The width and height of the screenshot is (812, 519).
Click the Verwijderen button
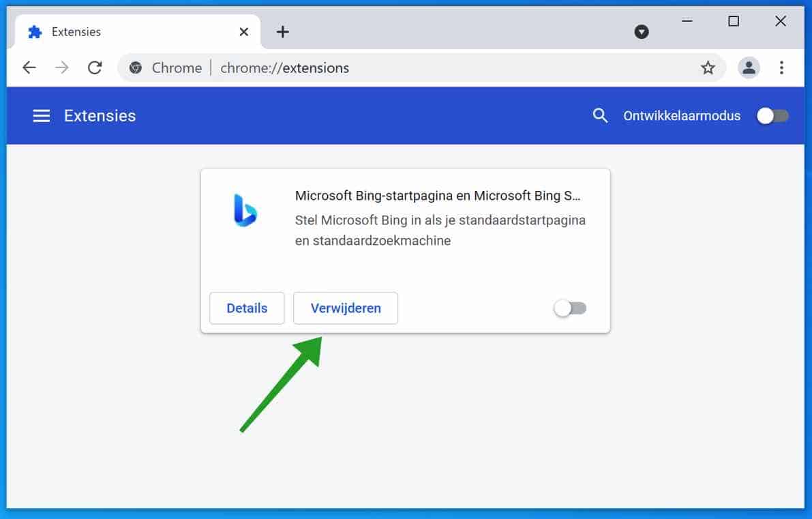pyautogui.click(x=346, y=308)
